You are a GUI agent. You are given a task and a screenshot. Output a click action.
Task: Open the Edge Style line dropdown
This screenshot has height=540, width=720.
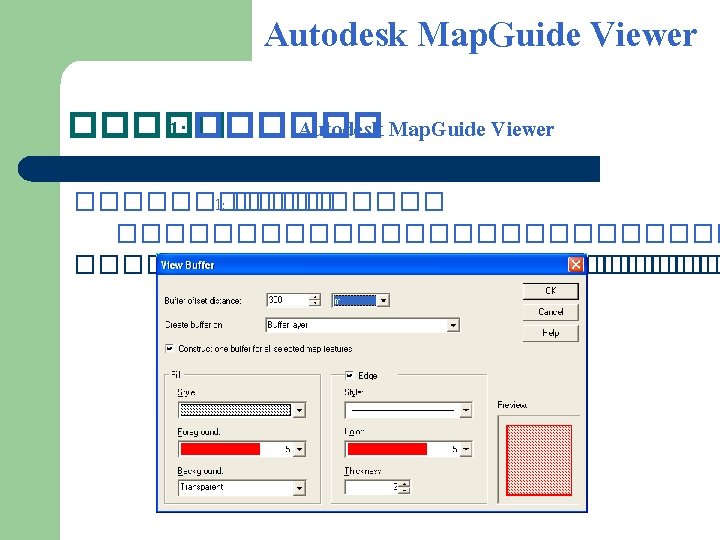coord(466,410)
